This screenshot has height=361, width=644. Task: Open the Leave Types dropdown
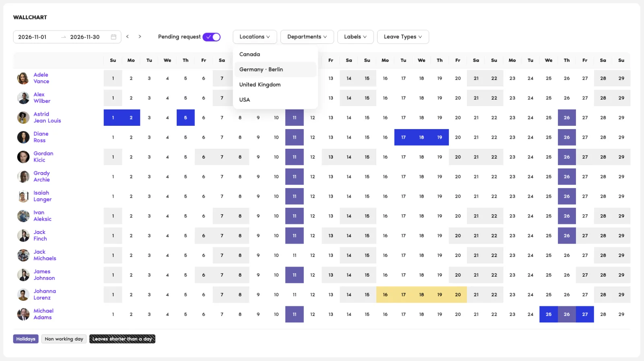point(403,37)
